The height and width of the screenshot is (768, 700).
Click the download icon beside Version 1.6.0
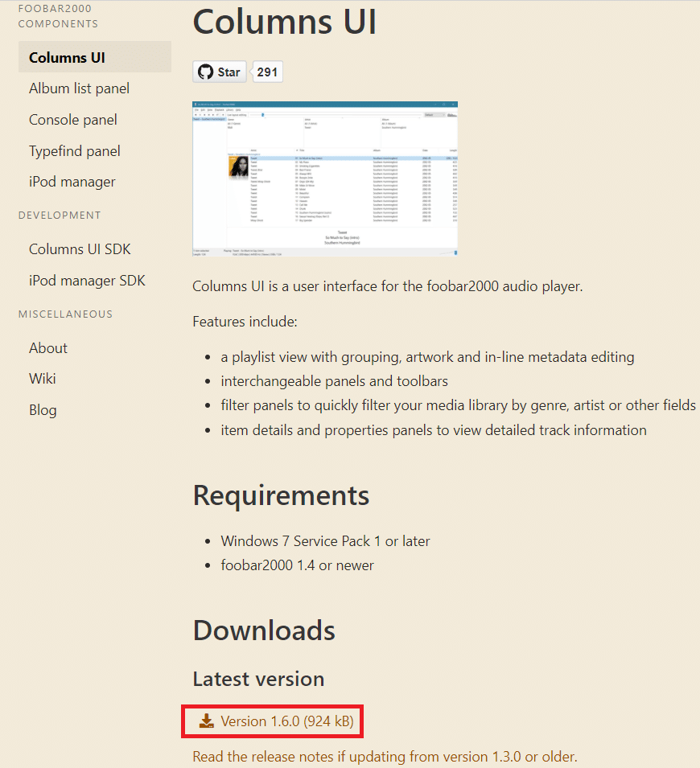point(206,721)
